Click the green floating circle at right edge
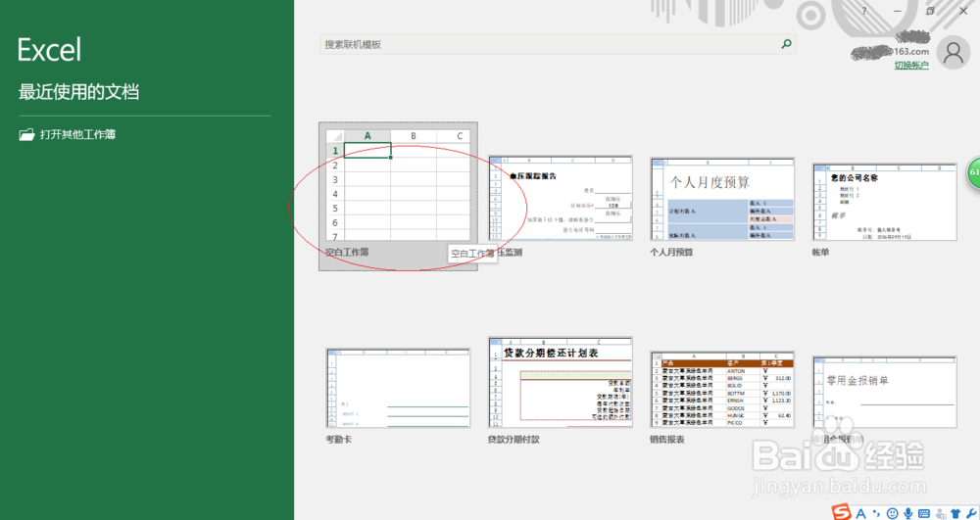The width and height of the screenshot is (980, 520). pos(974,172)
